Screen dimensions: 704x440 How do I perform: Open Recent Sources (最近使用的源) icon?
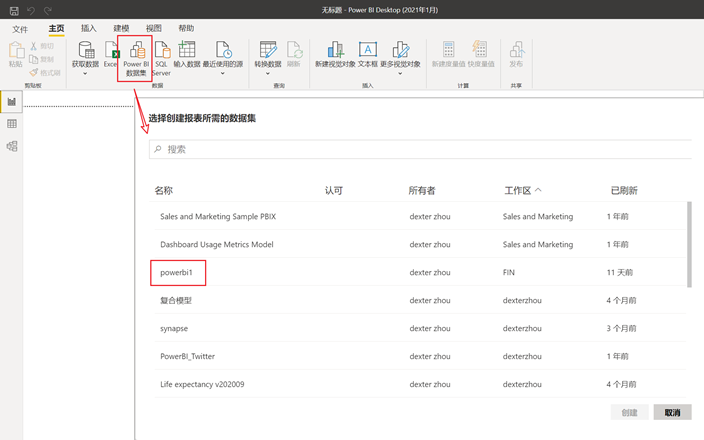(223, 49)
